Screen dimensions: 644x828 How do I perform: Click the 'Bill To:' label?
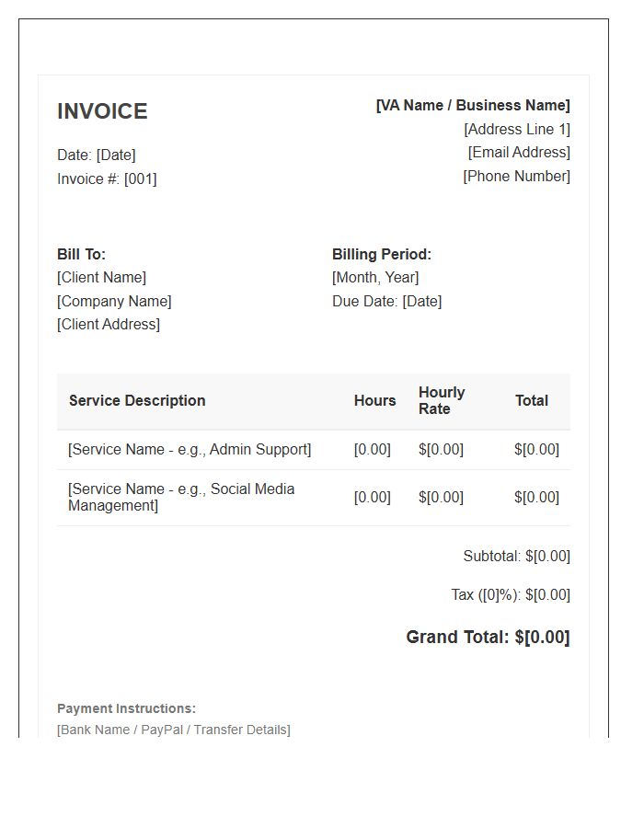pos(81,254)
